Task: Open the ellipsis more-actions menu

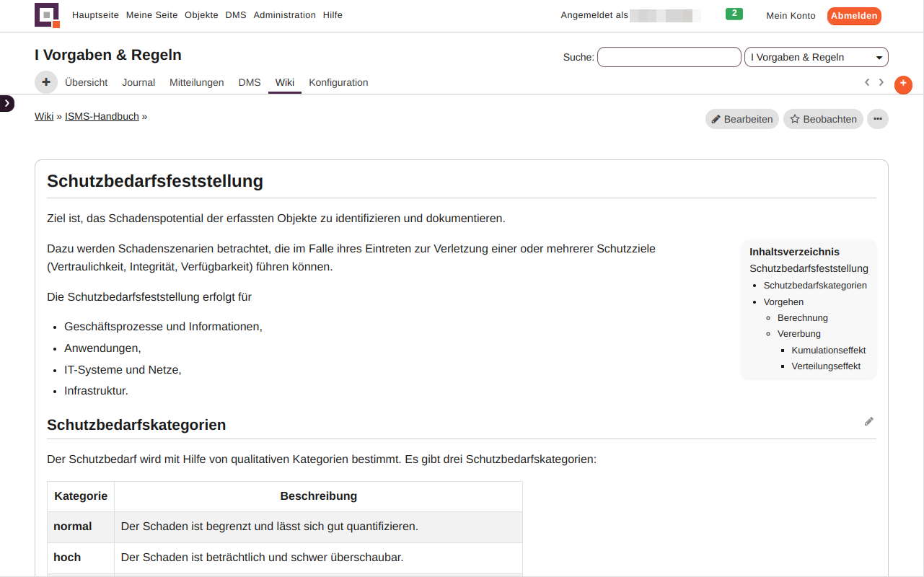Action: (x=877, y=118)
